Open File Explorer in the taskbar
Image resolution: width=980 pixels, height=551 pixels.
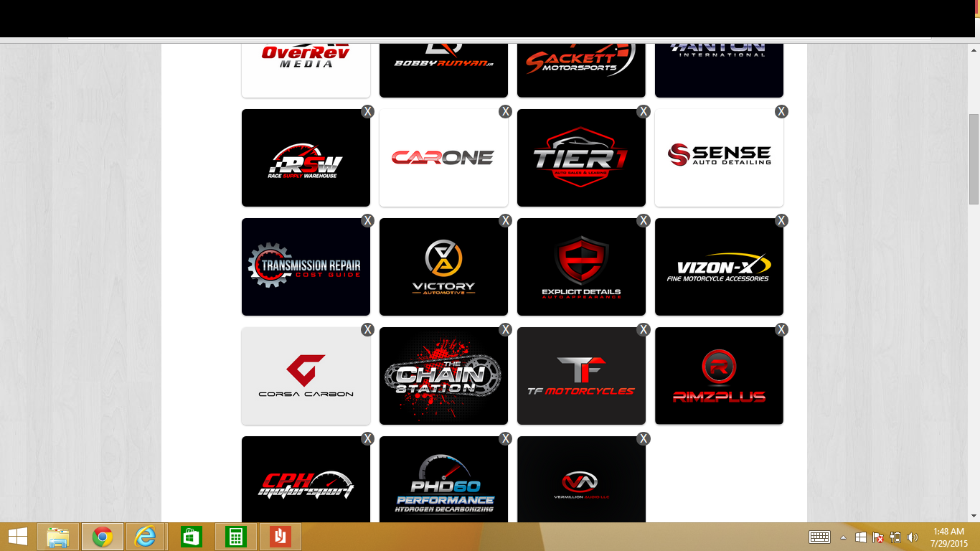point(58,537)
